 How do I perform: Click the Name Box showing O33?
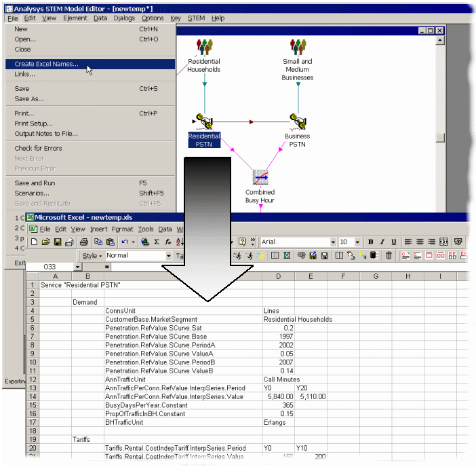point(49,267)
